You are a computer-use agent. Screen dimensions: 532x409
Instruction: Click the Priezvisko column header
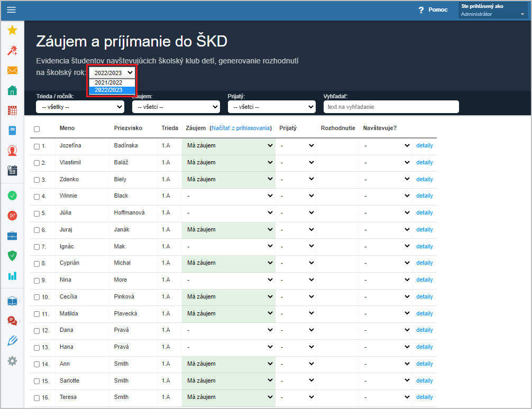pos(128,128)
